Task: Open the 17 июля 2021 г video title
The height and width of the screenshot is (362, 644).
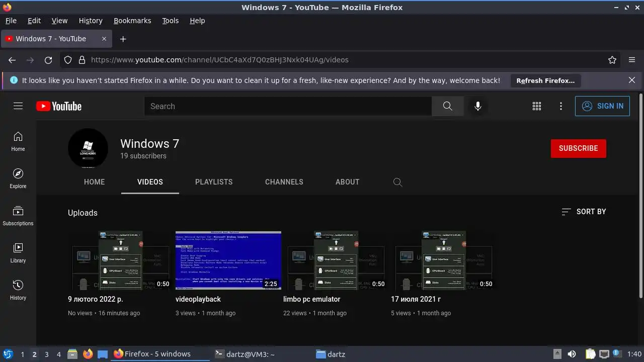Action: tap(416, 299)
